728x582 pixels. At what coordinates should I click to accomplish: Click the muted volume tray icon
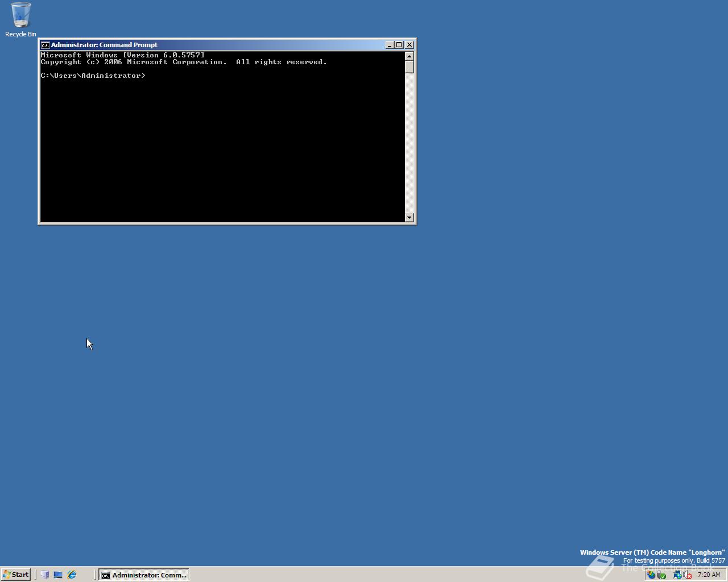[x=687, y=575]
